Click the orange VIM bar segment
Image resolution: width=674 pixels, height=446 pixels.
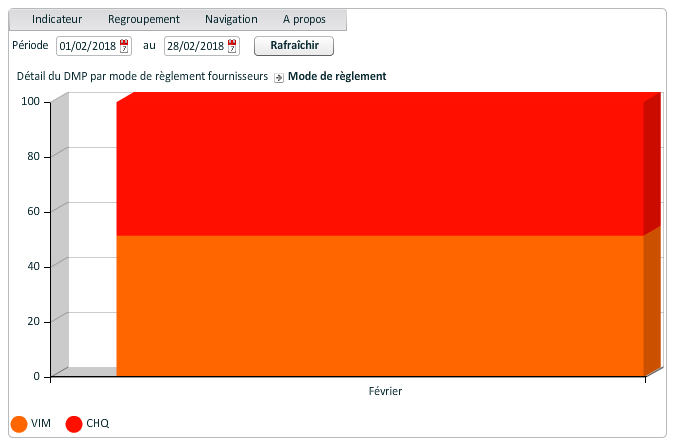tap(380, 306)
